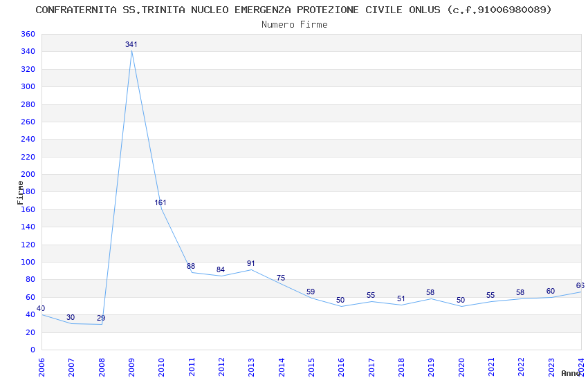Viewport: 588px width, 380px height.
Task: Click the 2016 year axis label
Action: [x=341, y=368]
